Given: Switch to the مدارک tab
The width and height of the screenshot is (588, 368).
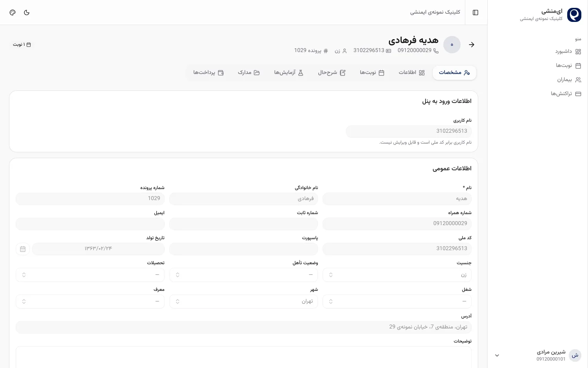Looking at the screenshot, I should pyautogui.click(x=249, y=72).
